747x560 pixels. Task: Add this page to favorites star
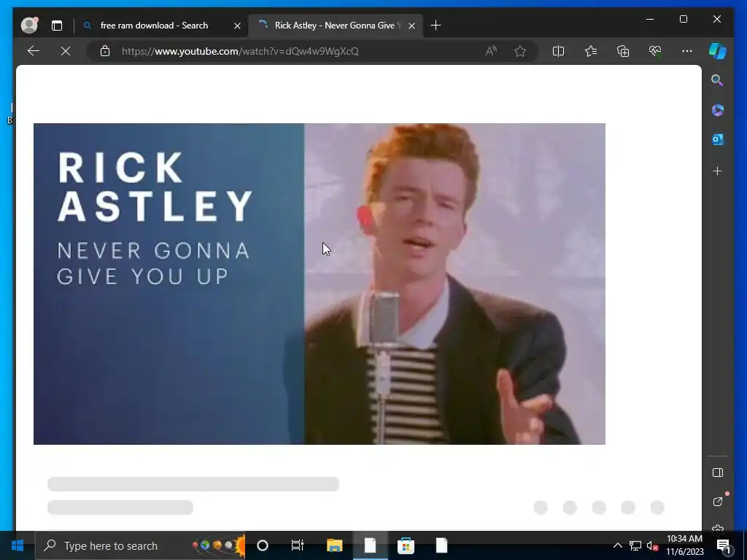coord(520,51)
